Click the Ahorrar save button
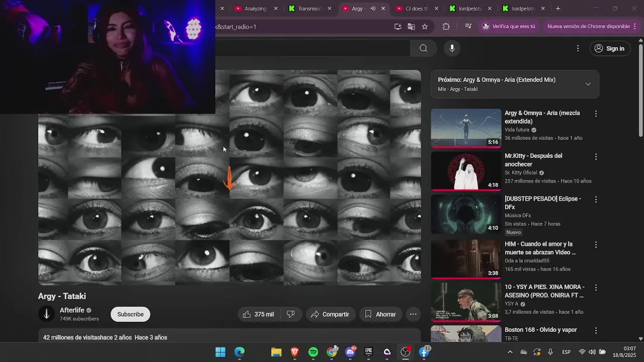The image size is (644, 362). click(380, 314)
